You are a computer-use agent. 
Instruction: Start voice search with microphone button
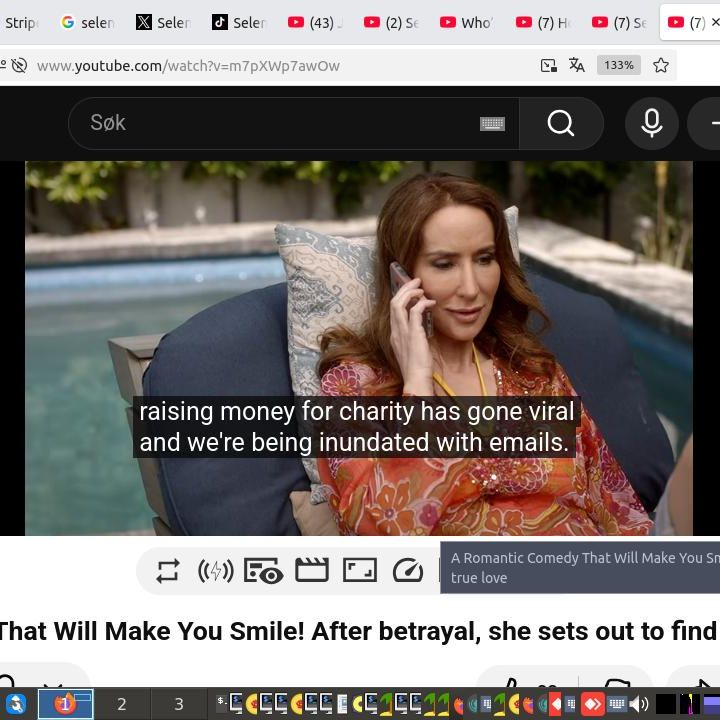[x=652, y=123]
